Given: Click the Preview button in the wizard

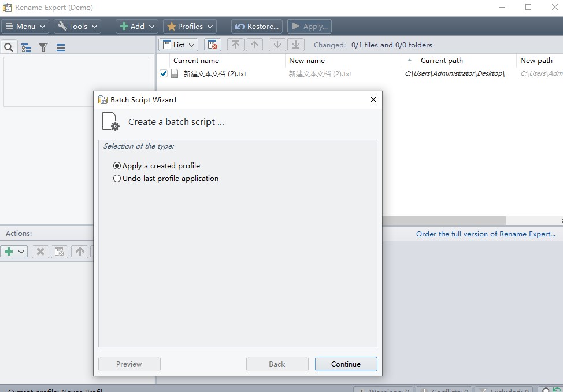Looking at the screenshot, I should (129, 364).
